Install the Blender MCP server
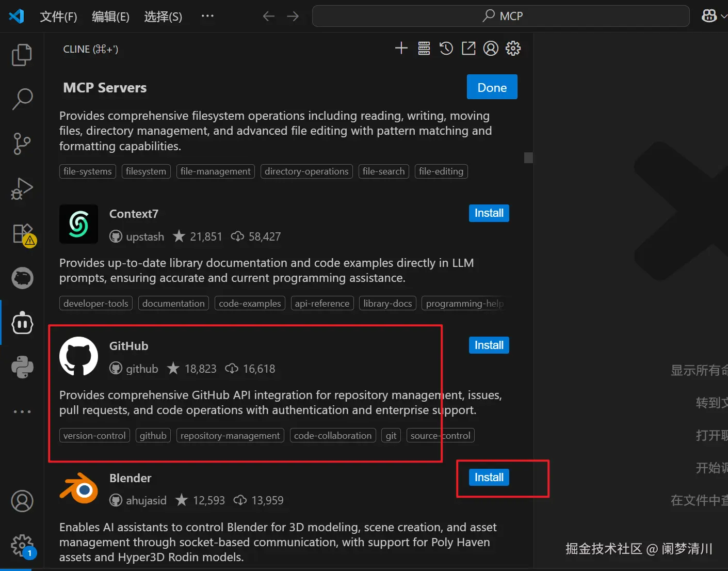Image resolution: width=728 pixels, height=571 pixels. point(489,478)
